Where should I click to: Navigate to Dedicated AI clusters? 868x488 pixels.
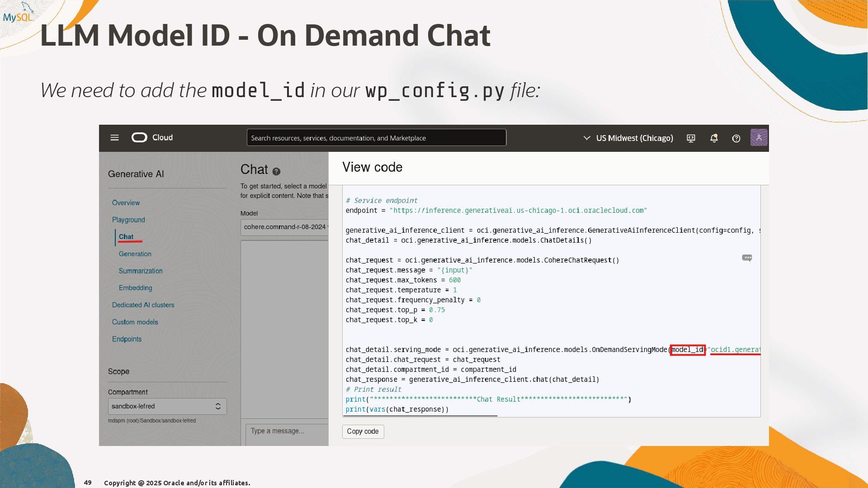tap(143, 305)
